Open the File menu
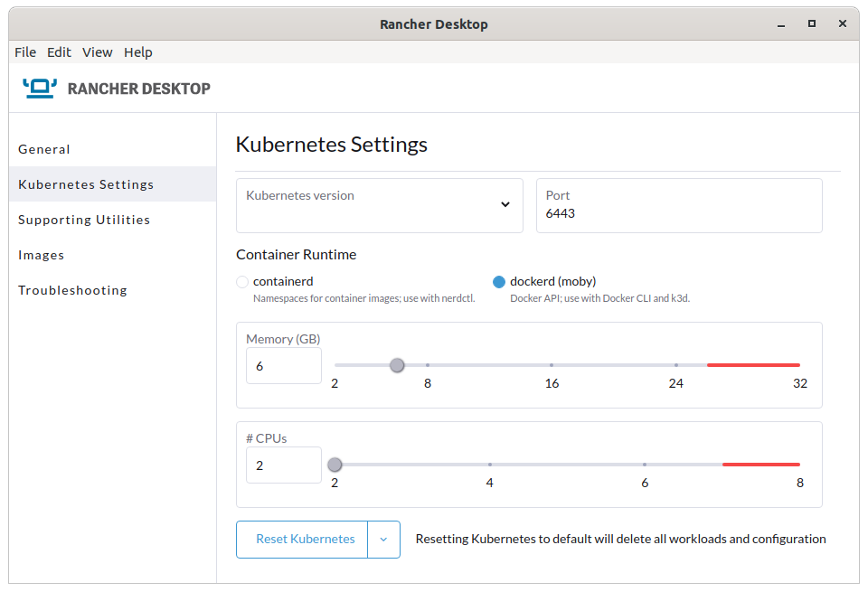The image size is (868, 592). coord(24,52)
